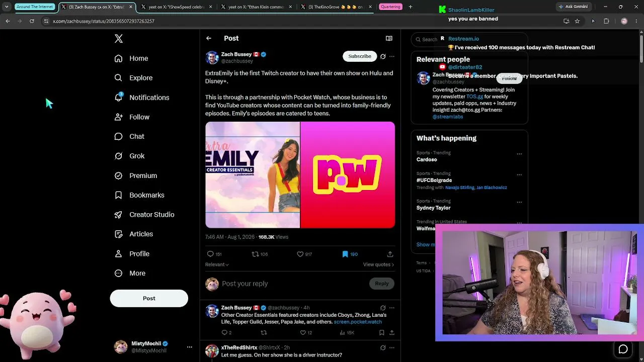The height and width of the screenshot is (362, 644).
Task: Switch to TheKinoGrove browser tab
Action: tap(336, 7)
